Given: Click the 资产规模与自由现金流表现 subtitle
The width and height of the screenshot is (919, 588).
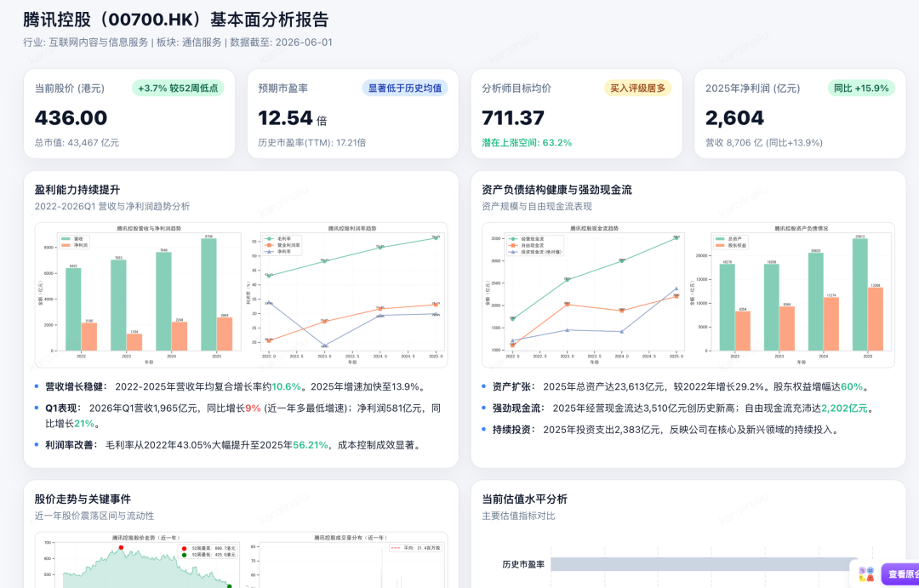Looking at the screenshot, I should 537,207.
